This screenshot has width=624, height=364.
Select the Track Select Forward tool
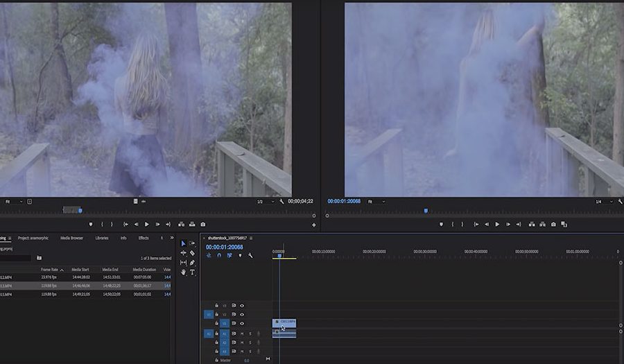[192, 243]
